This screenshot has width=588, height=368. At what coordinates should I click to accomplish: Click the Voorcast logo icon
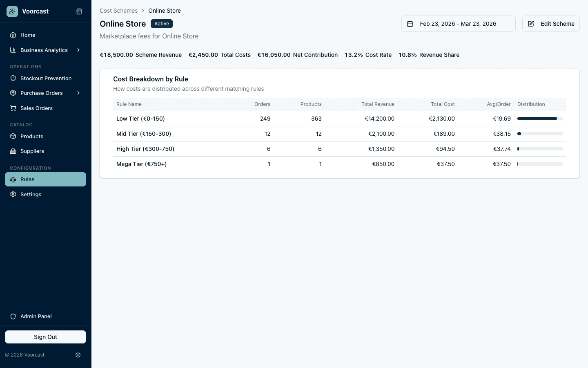tap(12, 11)
